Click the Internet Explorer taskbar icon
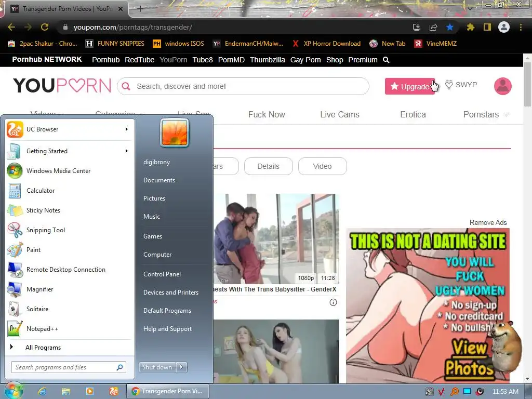Viewport: 532px width, 399px height. coord(42,391)
